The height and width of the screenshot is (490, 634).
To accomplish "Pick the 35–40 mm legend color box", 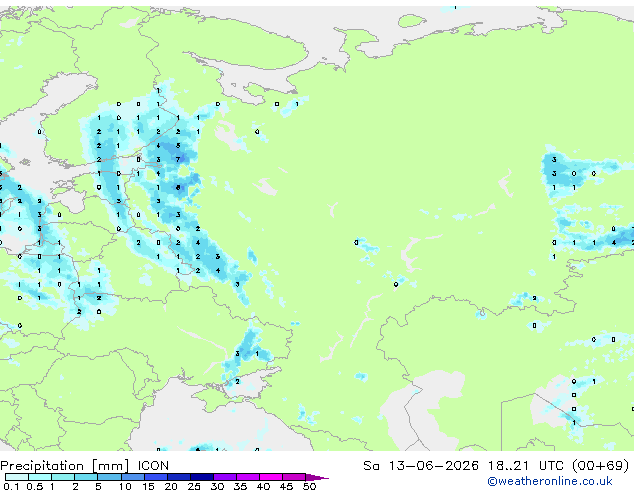I will pyautogui.click(x=247, y=477).
